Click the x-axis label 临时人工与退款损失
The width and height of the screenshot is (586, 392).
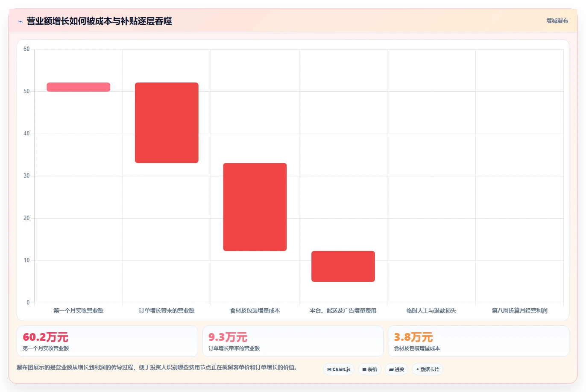431,310
